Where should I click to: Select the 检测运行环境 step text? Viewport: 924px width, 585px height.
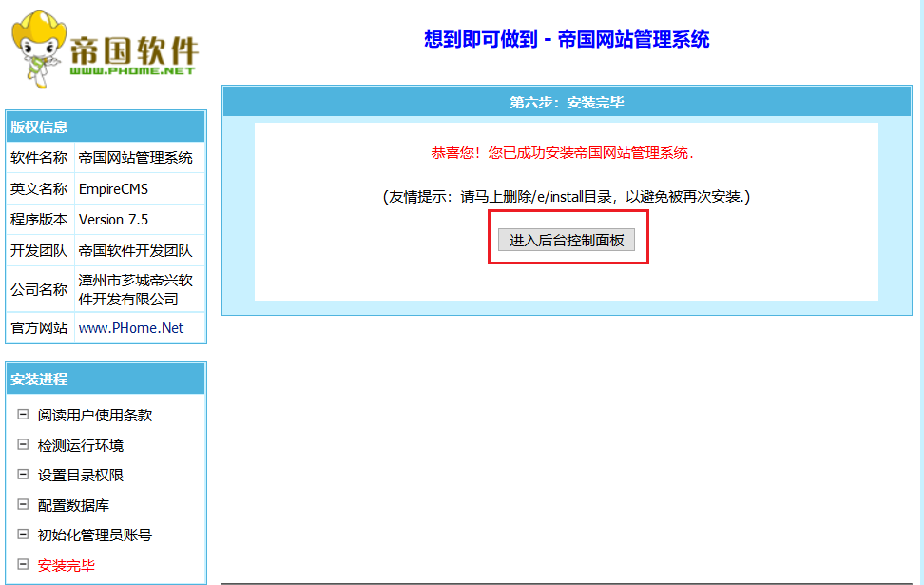coord(81,445)
